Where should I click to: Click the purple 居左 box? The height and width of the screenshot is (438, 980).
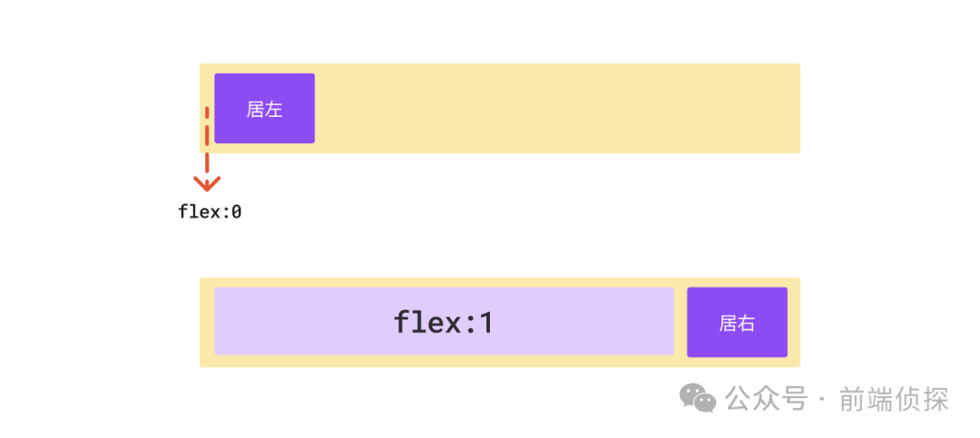264,108
